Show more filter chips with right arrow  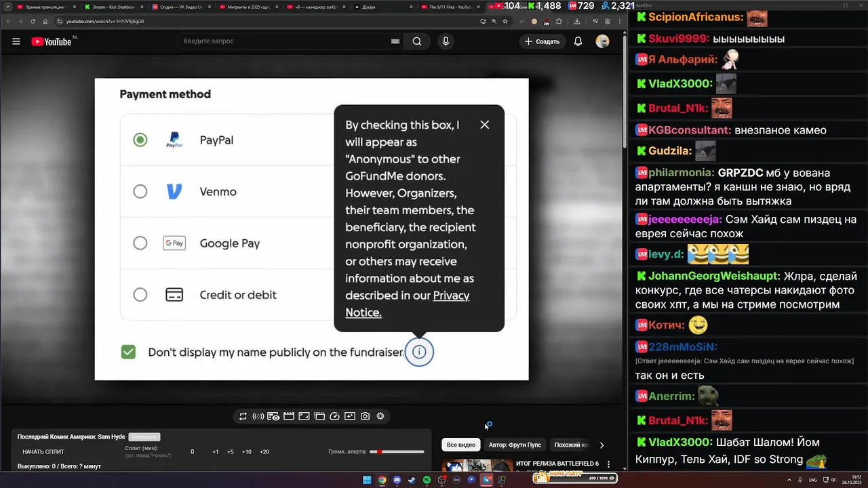click(601, 445)
